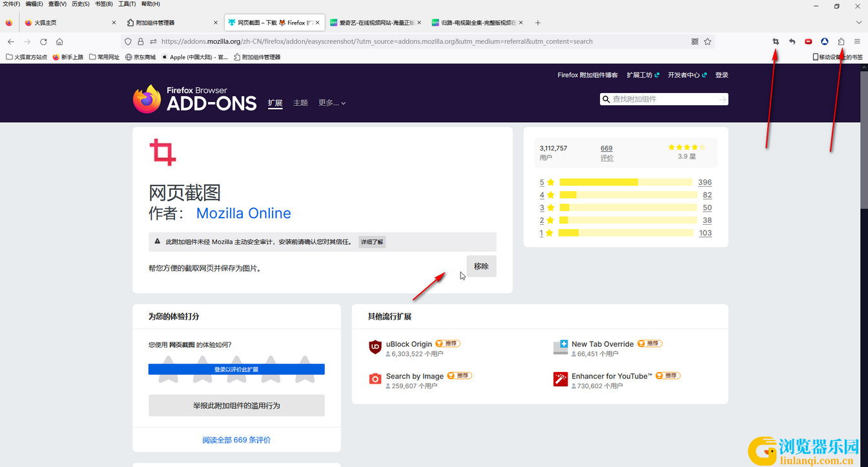This screenshot has height=467, width=868.
Task: Switch to the 附加组件管理器 tab
Action: coord(172,23)
